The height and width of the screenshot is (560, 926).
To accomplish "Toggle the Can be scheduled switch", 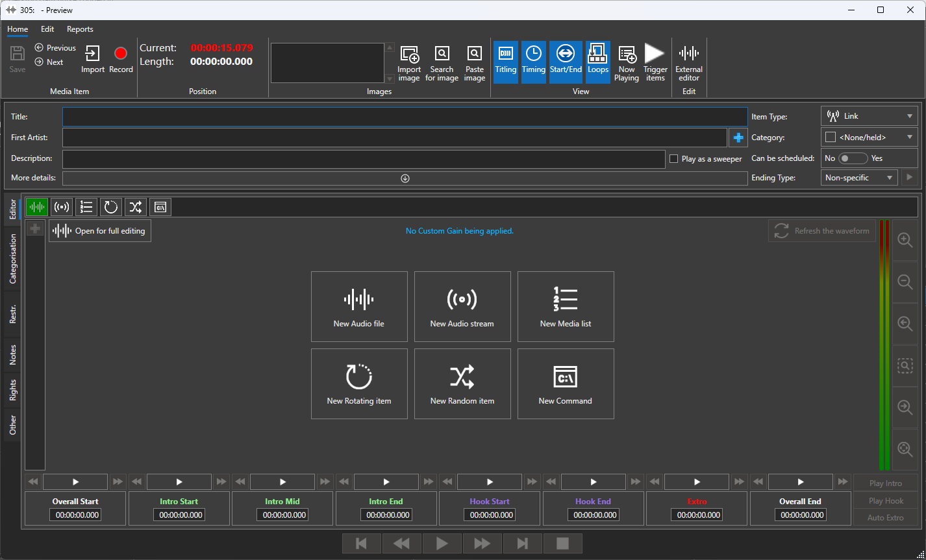I will click(x=853, y=158).
